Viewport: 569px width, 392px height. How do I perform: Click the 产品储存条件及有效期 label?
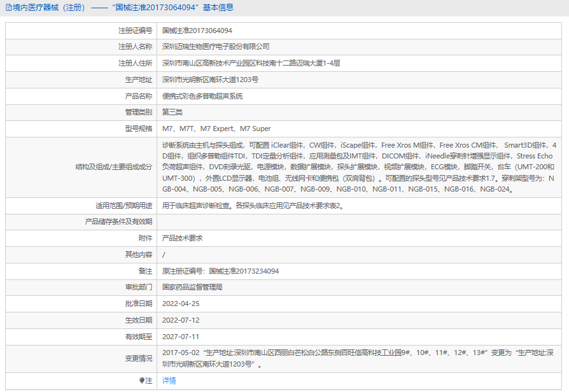[x=118, y=221]
